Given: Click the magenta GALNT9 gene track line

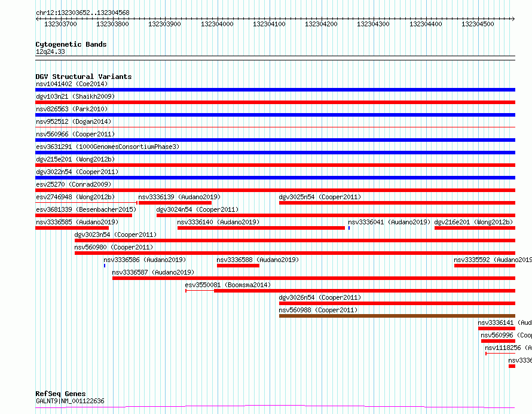Looking at the screenshot, I should click(275, 406).
